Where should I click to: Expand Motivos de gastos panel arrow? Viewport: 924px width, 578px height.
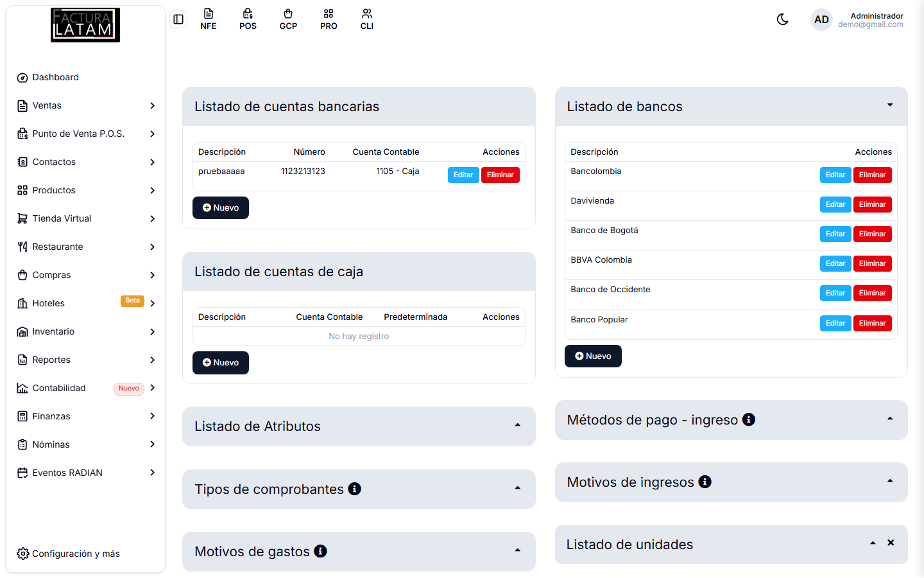518,550
